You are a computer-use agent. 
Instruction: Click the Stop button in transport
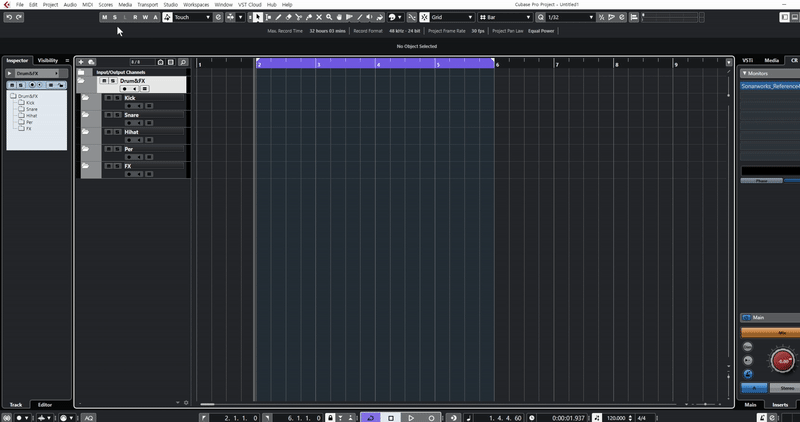(391, 418)
